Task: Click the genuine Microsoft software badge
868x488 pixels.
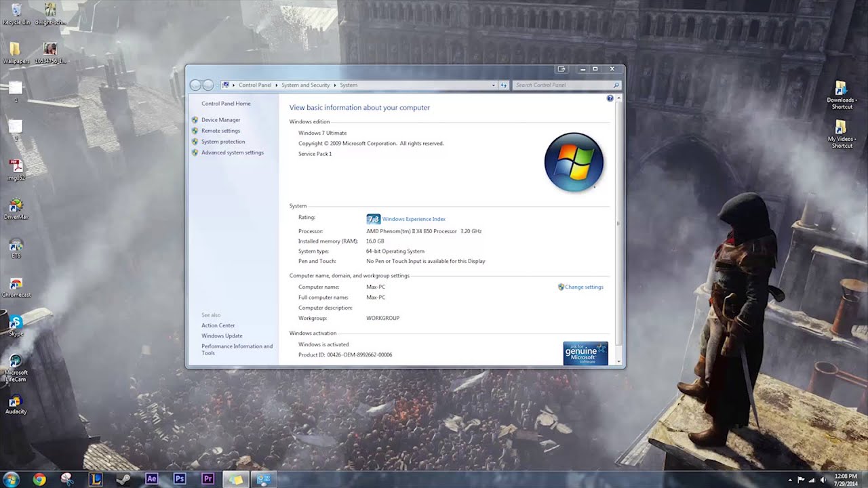Action: 585,353
